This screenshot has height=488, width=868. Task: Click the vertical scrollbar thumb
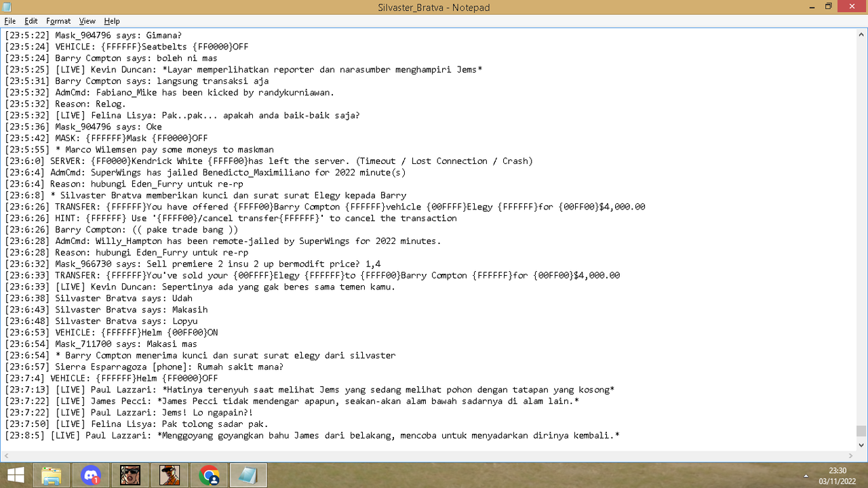coord(861,431)
